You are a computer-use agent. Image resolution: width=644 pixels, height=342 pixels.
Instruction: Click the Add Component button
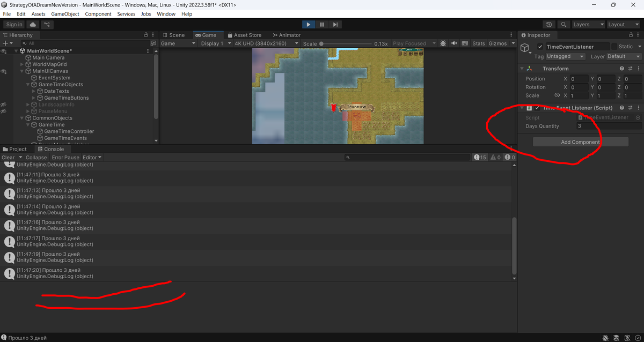pyautogui.click(x=581, y=142)
